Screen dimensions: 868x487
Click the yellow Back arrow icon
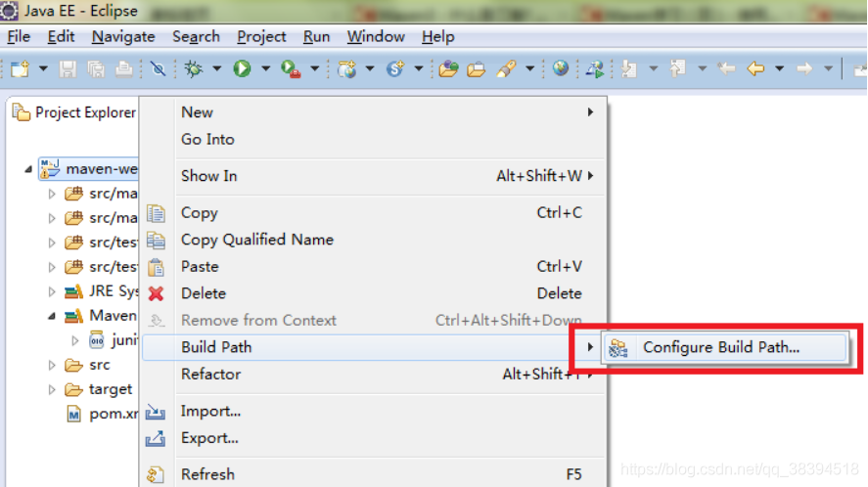755,69
